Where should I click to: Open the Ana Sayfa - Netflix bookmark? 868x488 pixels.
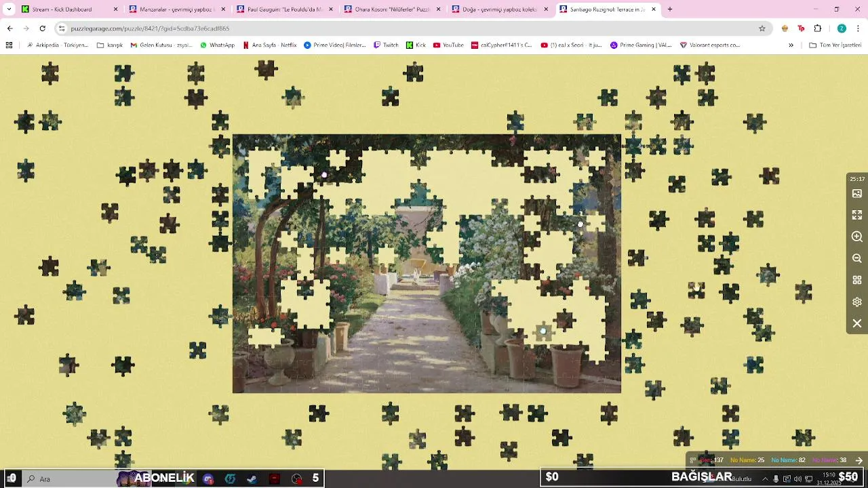(270, 45)
